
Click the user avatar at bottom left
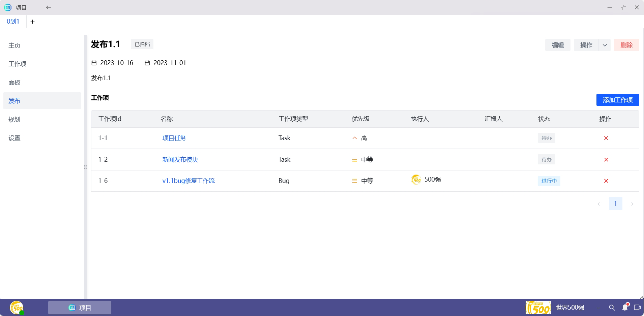pyautogui.click(x=17, y=308)
